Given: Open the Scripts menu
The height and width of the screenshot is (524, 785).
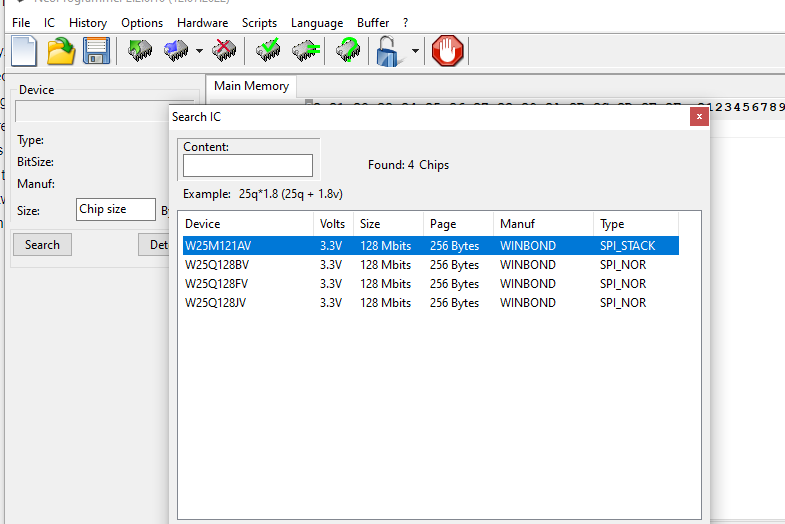Looking at the screenshot, I should (x=259, y=23).
